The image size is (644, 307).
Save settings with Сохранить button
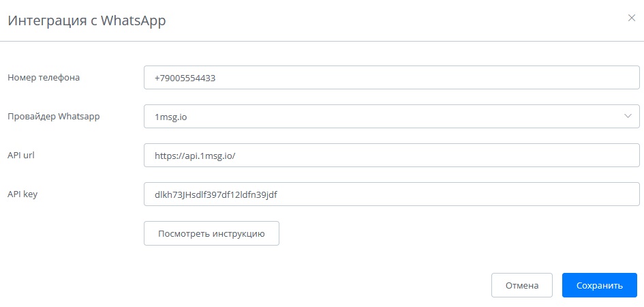(599, 285)
